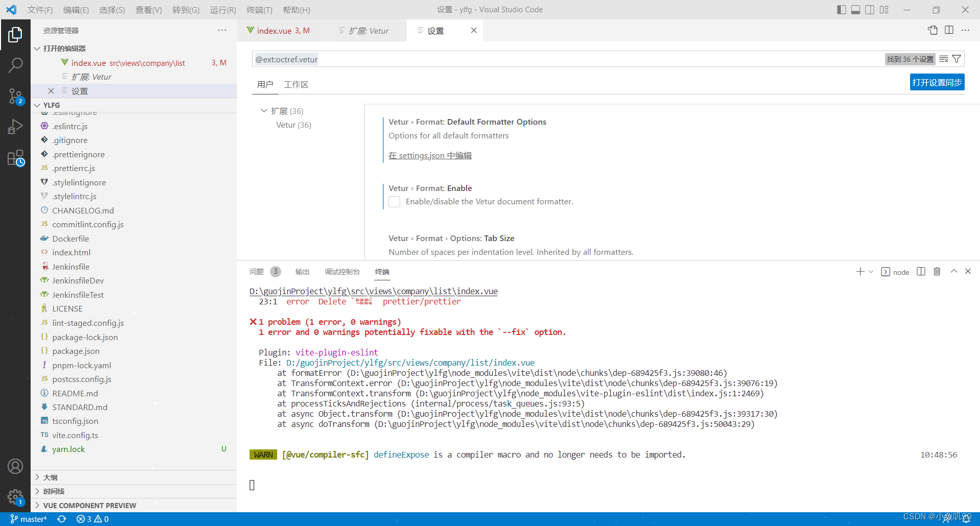Open the Search view in the activity bar
This screenshot has width=980, height=526.
coord(16,65)
